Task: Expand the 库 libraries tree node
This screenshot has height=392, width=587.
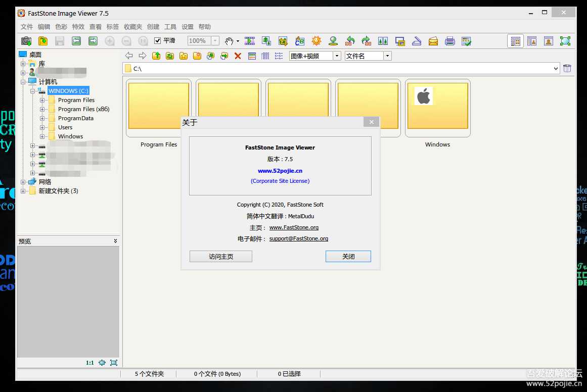Action: pos(23,64)
